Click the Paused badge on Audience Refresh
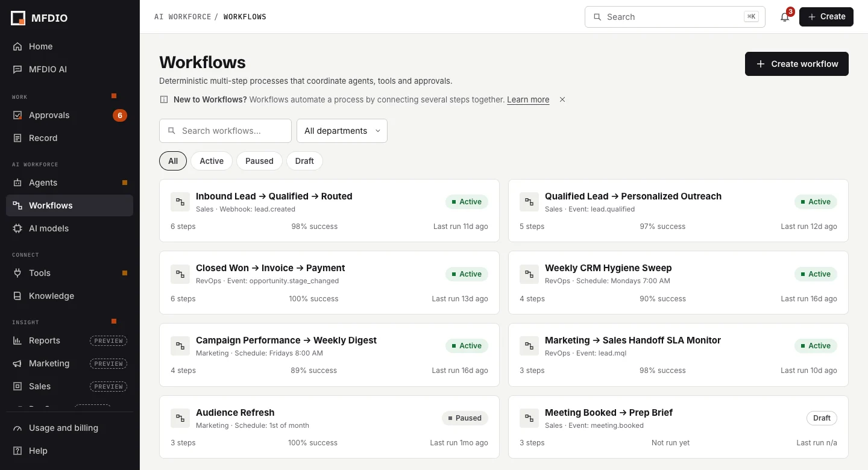Viewport: 868px width, 470px height. (465, 418)
